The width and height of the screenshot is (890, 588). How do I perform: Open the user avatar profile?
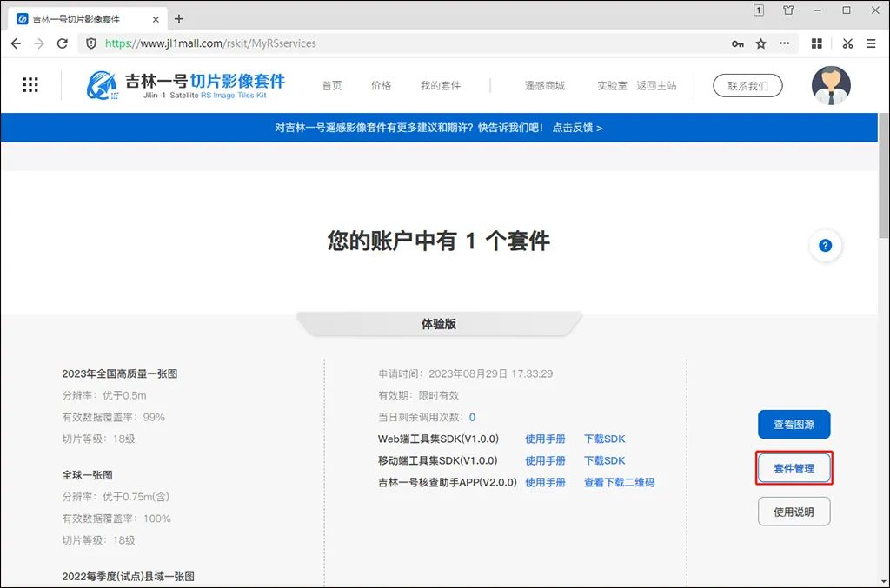tap(831, 86)
